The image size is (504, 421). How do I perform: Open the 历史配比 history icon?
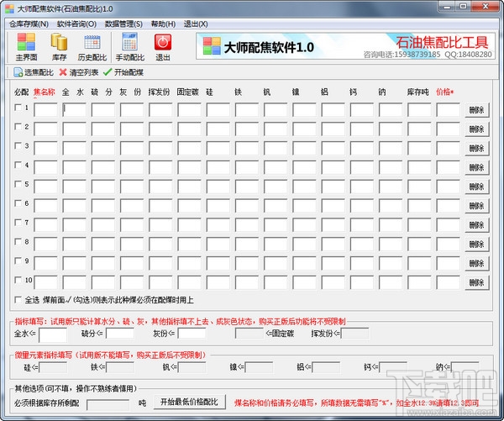[x=92, y=47]
